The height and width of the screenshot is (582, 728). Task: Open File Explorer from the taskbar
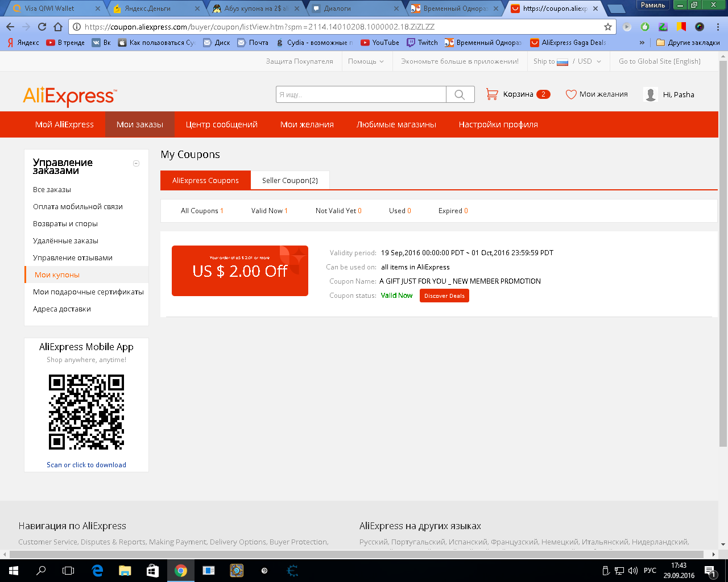(x=125, y=571)
